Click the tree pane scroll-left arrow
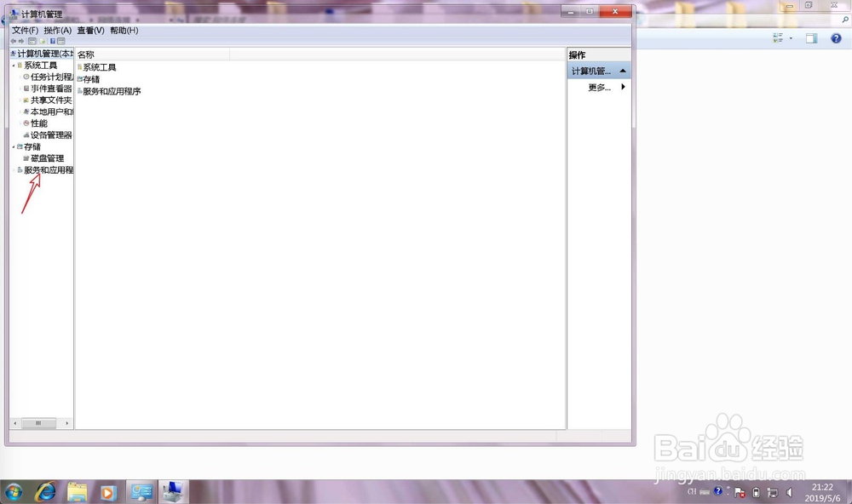This screenshot has height=504, width=852. pos(15,423)
